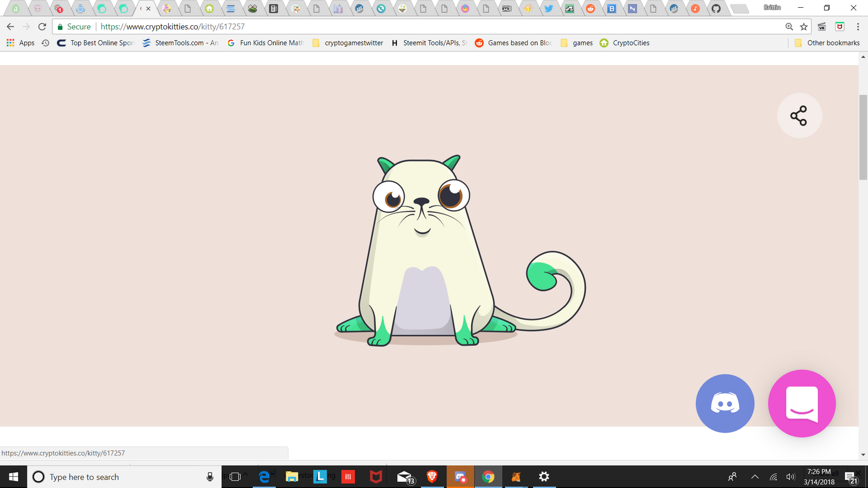Screen dimensions: 868x488
Task: Switch to the GitHub tab
Action: coord(716,8)
